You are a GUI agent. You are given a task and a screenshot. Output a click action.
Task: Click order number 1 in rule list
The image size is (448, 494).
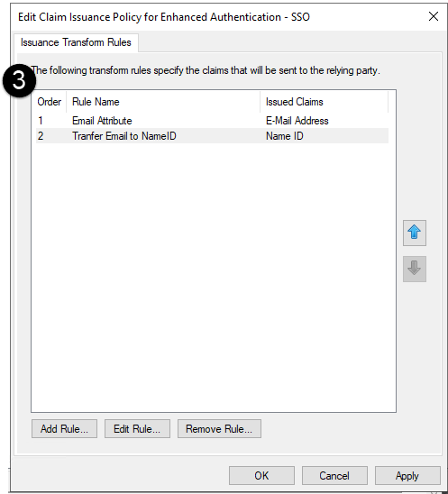click(41, 121)
